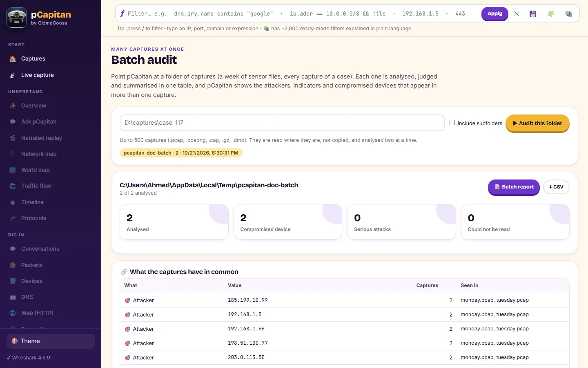The width and height of the screenshot is (588, 368).
Task: Click the clear filter X icon
Action: click(x=517, y=14)
